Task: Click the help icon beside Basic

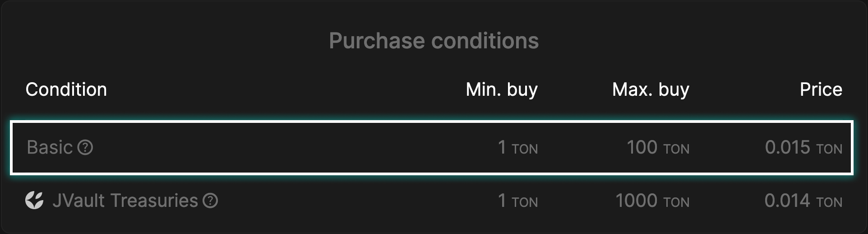Action: [x=85, y=147]
